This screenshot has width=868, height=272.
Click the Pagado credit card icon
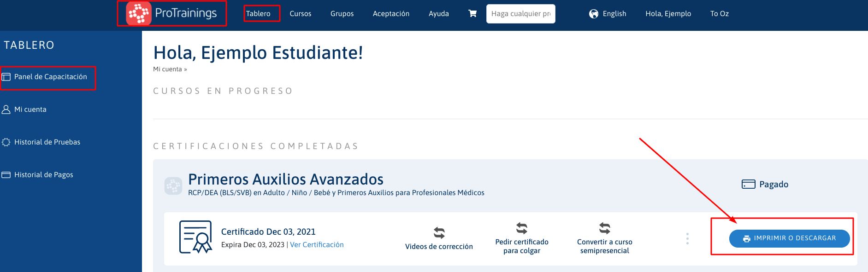[748, 184]
